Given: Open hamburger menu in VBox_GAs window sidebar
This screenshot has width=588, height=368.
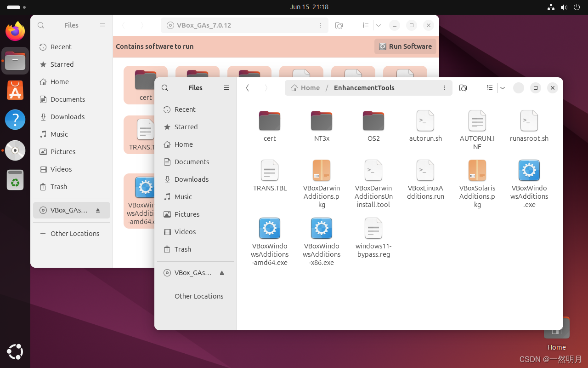Looking at the screenshot, I should [102, 25].
